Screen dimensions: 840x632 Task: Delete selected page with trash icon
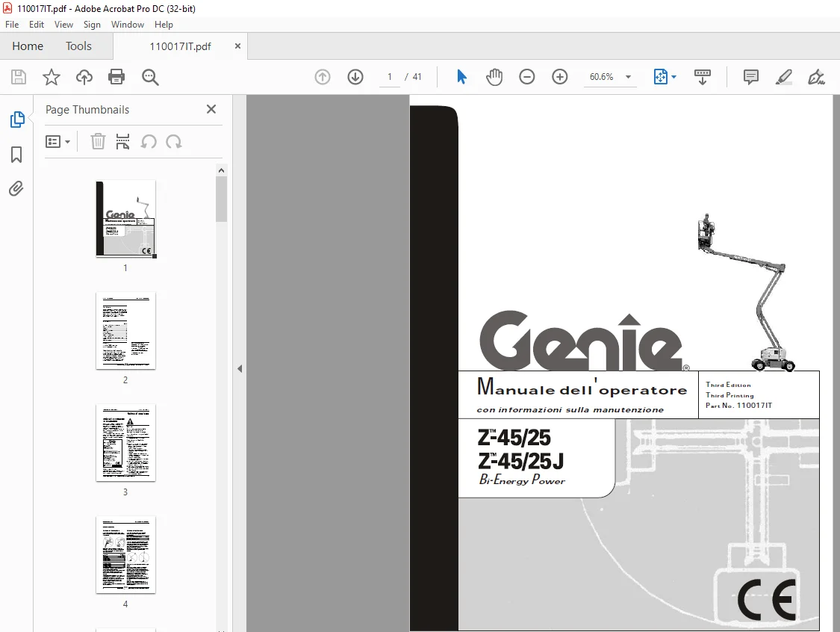[98, 141]
